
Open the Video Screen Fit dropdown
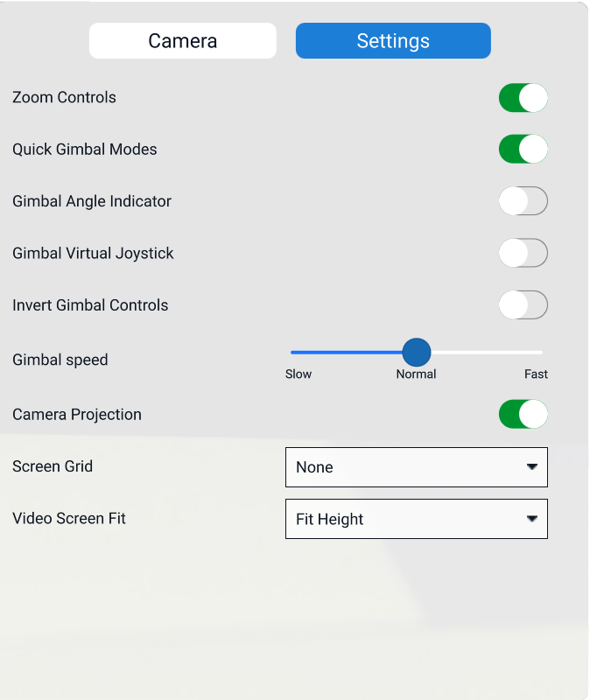[416, 519]
